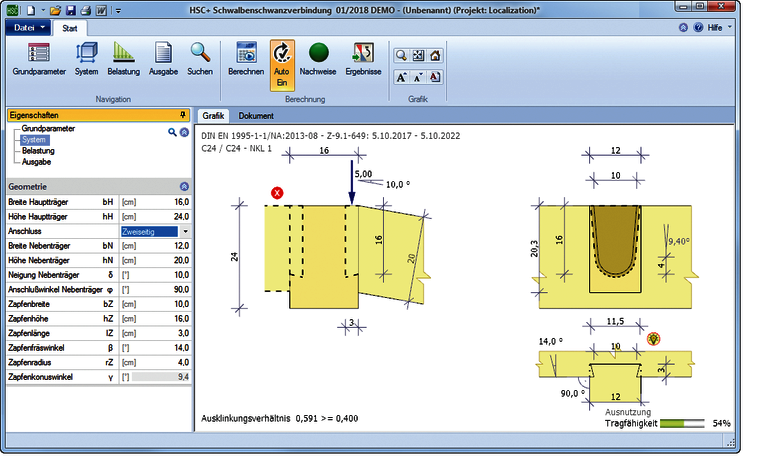This screenshot has width=760, height=461.
Task: Select Belastung in the properties tree
Action: coord(38,151)
